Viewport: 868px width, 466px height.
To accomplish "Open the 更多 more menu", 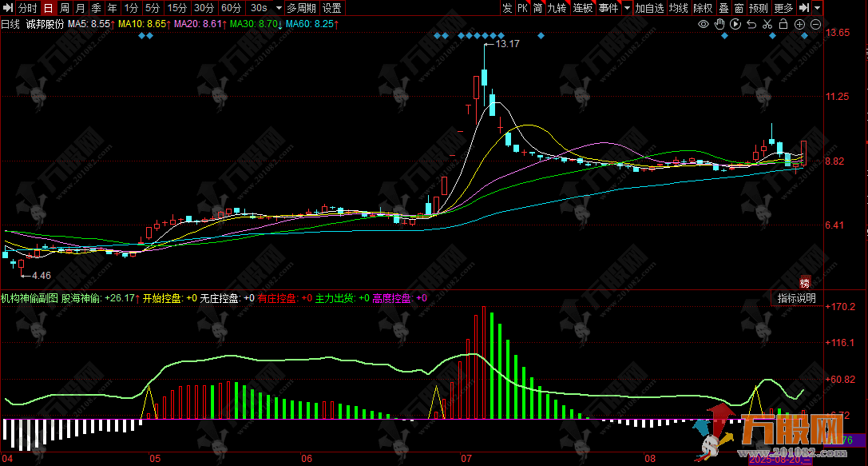I will click(x=784, y=8).
